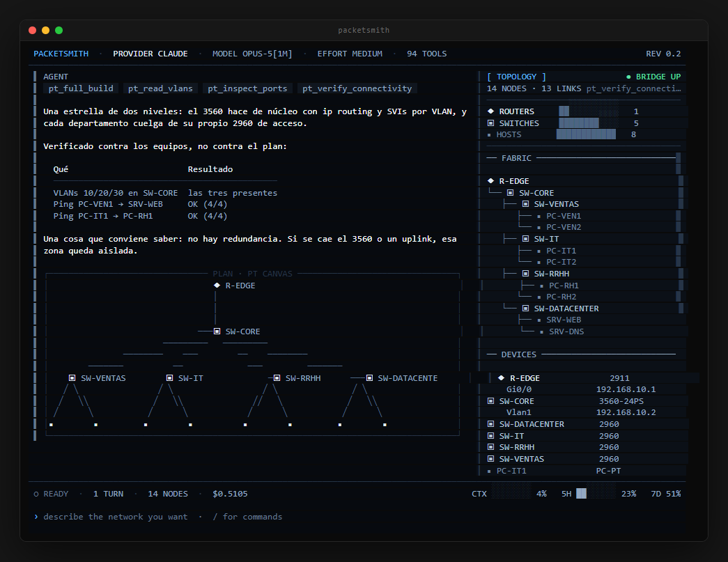This screenshot has width=728, height=562.
Task: Click the PC-IT1 PC-PT device row
Action: point(582,471)
